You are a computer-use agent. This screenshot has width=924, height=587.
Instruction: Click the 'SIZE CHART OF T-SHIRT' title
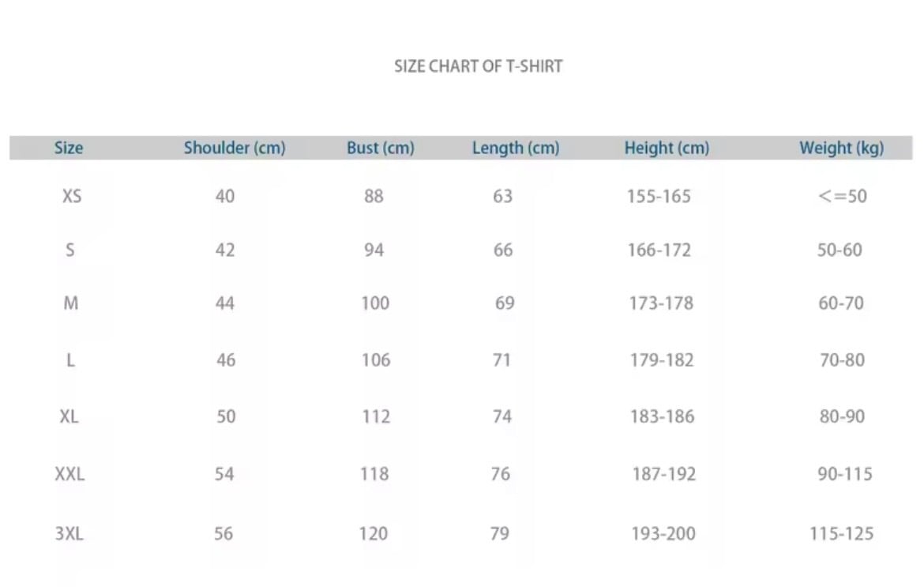478,66
